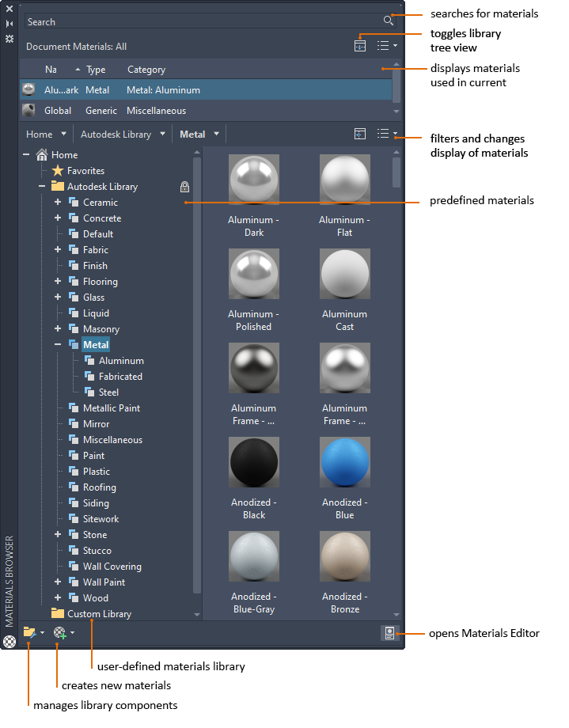Pick the Anodized - Blue-Gray swatch
Image resolution: width=569 pixels, height=728 pixels.
[x=253, y=556]
